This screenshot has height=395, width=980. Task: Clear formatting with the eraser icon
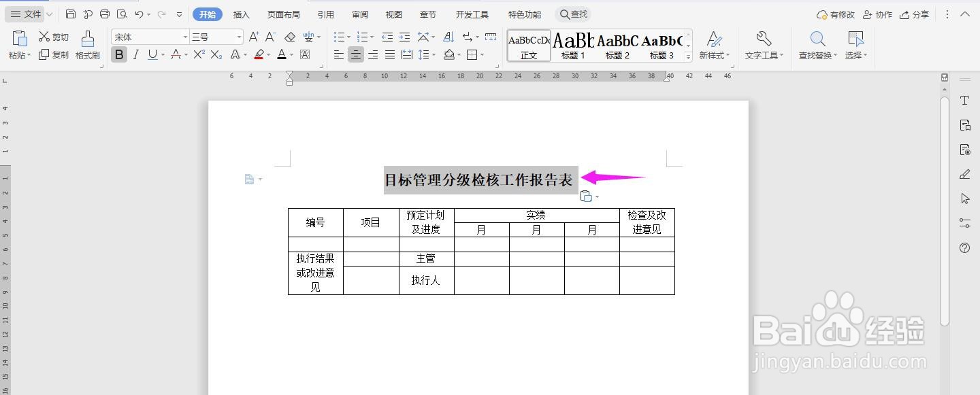tap(289, 37)
